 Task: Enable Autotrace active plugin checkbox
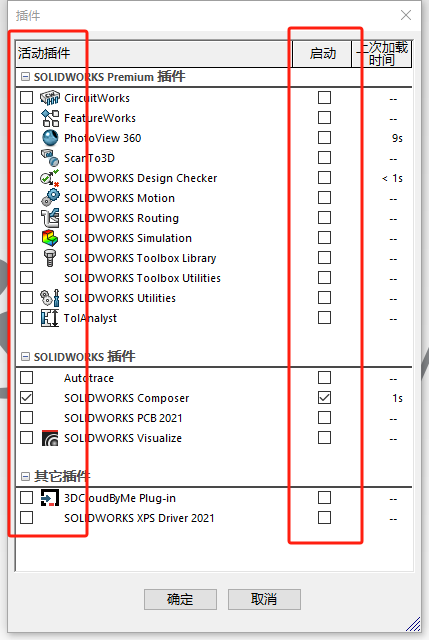pos(27,378)
